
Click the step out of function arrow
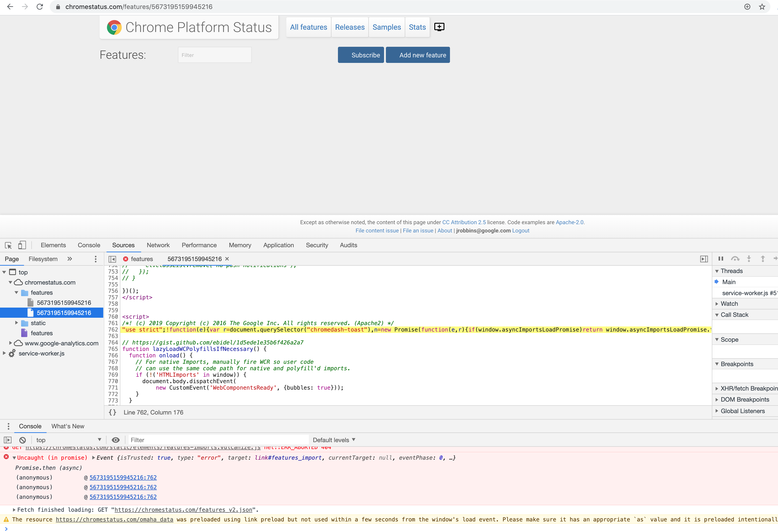click(763, 259)
